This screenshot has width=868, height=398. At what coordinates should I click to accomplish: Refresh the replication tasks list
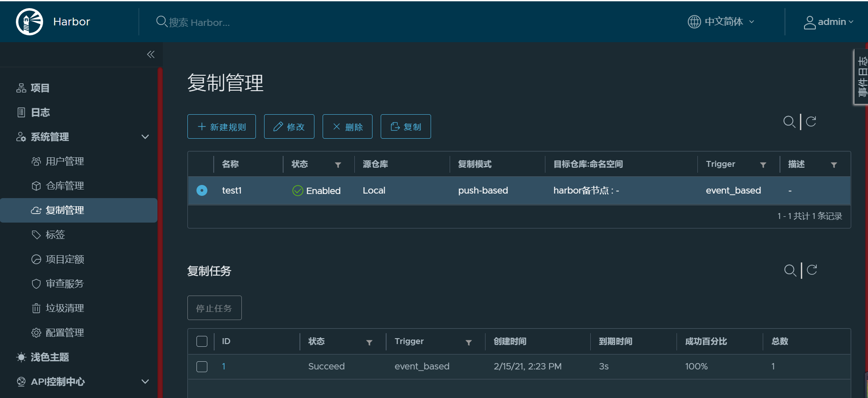click(812, 270)
